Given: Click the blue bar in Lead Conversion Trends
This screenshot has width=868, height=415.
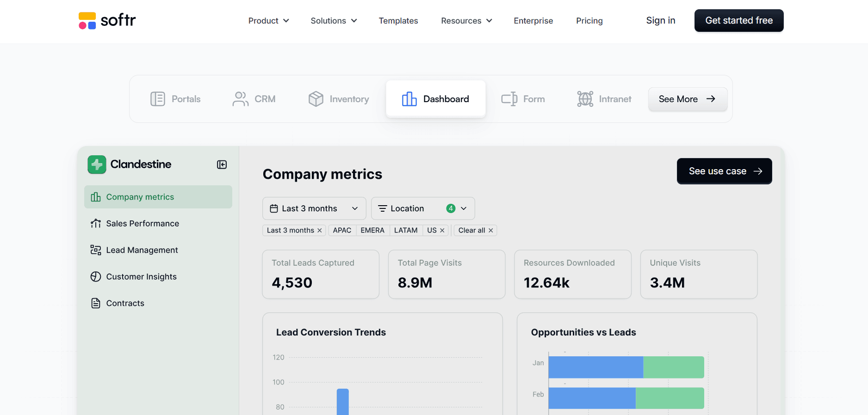Looking at the screenshot, I should [x=342, y=402].
